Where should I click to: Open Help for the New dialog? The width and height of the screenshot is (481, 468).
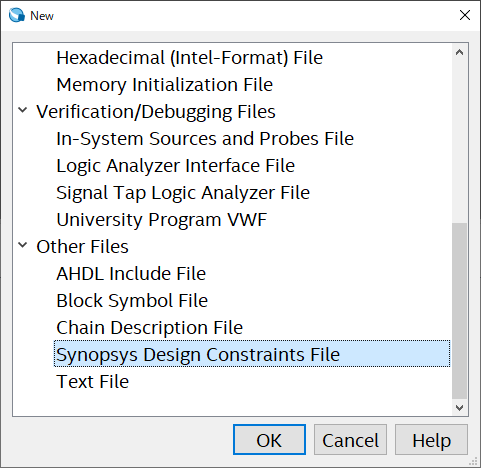pos(431,439)
